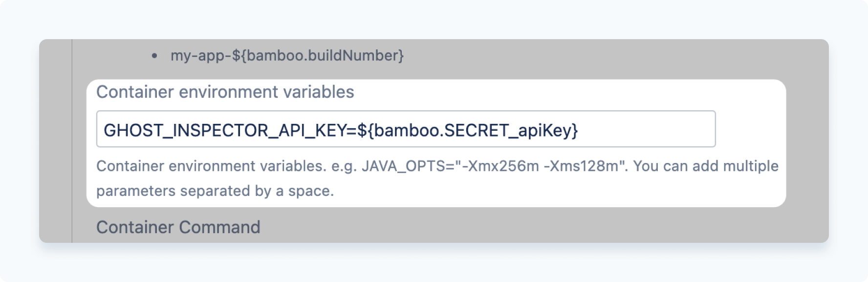
Task: Place cursor at start of GHOST_INSPECTOR_API_KEY
Action: click(104, 129)
